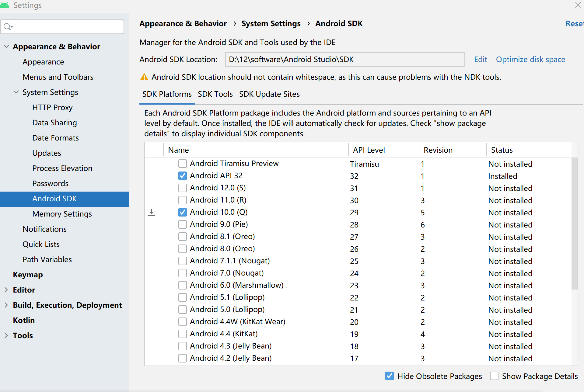Expand Build, Execution, Deployment section
Screen dimensions: 584x392
click(6, 305)
